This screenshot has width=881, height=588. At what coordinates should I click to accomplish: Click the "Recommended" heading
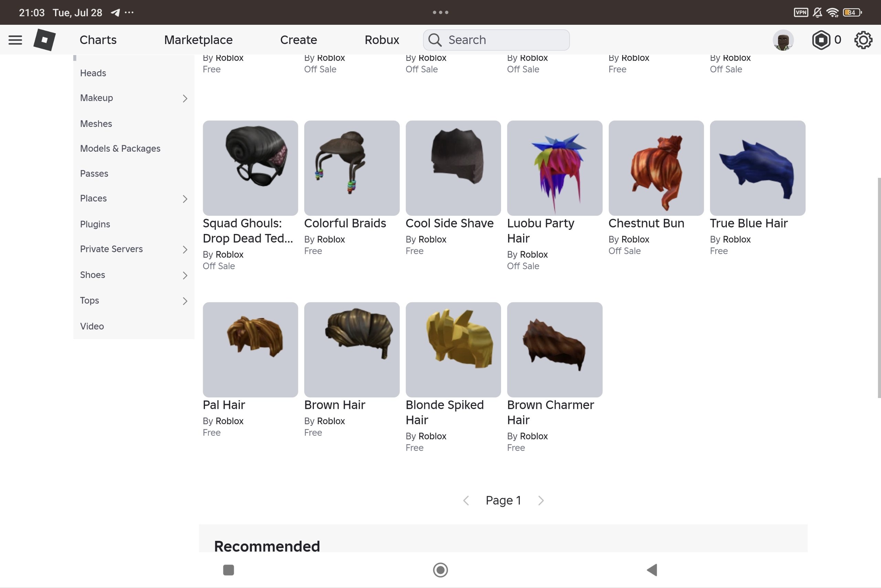point(267,546)
